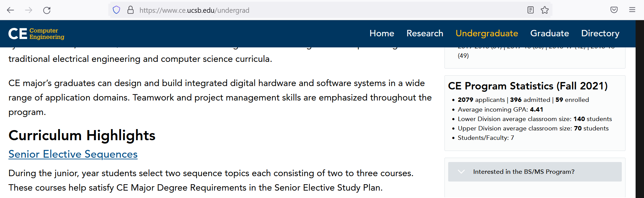Open the tracking protection shield icon
This screenshot has width=644, height=198.
(116, 10)
